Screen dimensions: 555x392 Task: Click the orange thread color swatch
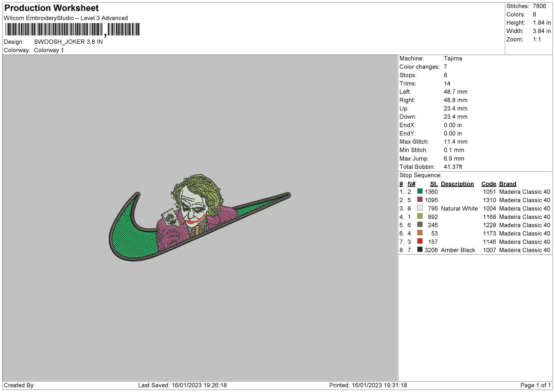[420, 233]
